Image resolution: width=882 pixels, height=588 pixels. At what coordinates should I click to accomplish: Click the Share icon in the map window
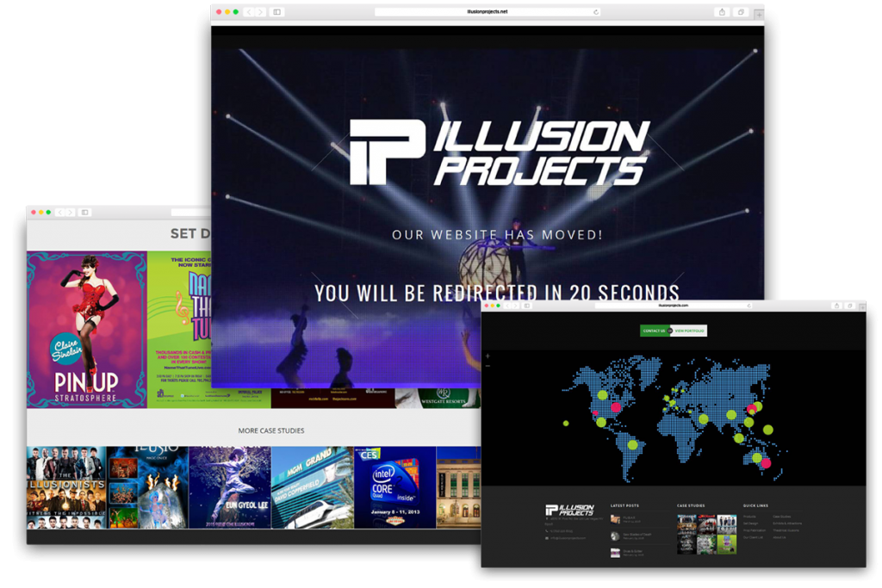(x=836, y=306)
